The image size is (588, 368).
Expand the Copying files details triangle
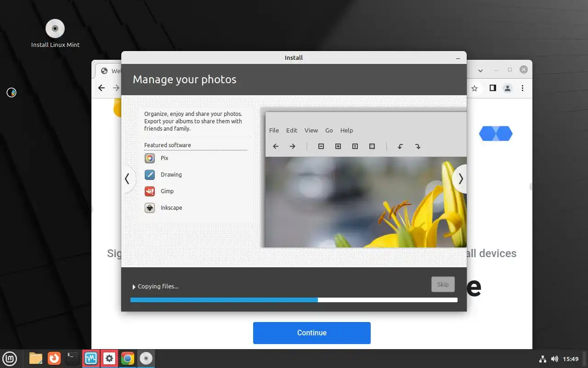pyautogui.click(x=134, y=287)
